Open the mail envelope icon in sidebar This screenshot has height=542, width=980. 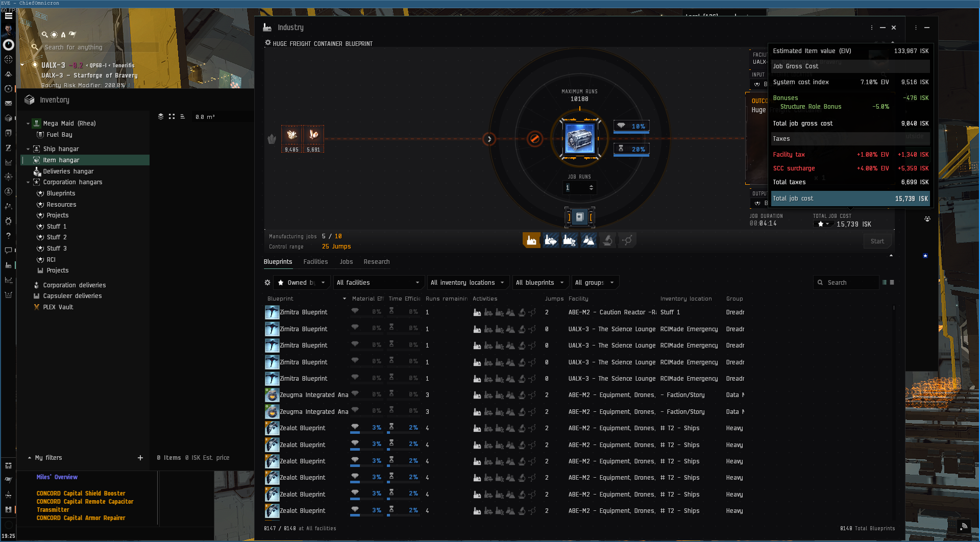pyautogui.click(x=8, y=103)
